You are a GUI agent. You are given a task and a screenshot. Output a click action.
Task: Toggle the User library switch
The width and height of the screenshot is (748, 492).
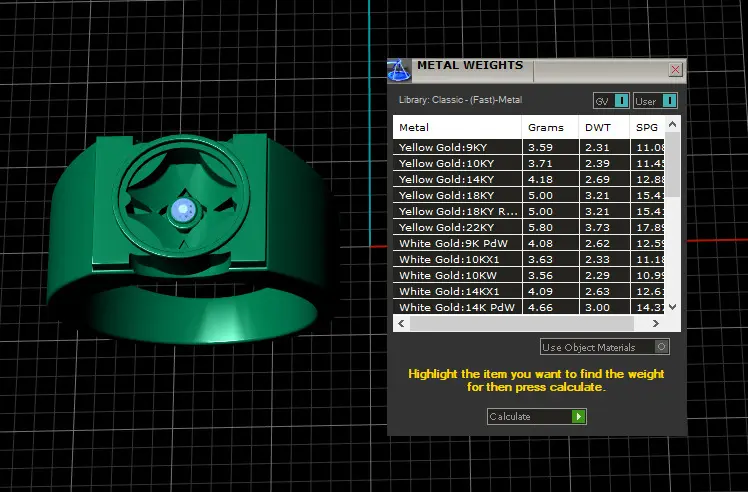655,101
